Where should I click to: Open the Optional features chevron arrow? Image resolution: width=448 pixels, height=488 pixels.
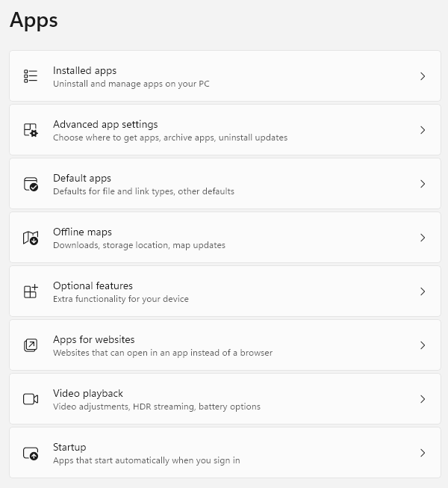click(423, 291)
